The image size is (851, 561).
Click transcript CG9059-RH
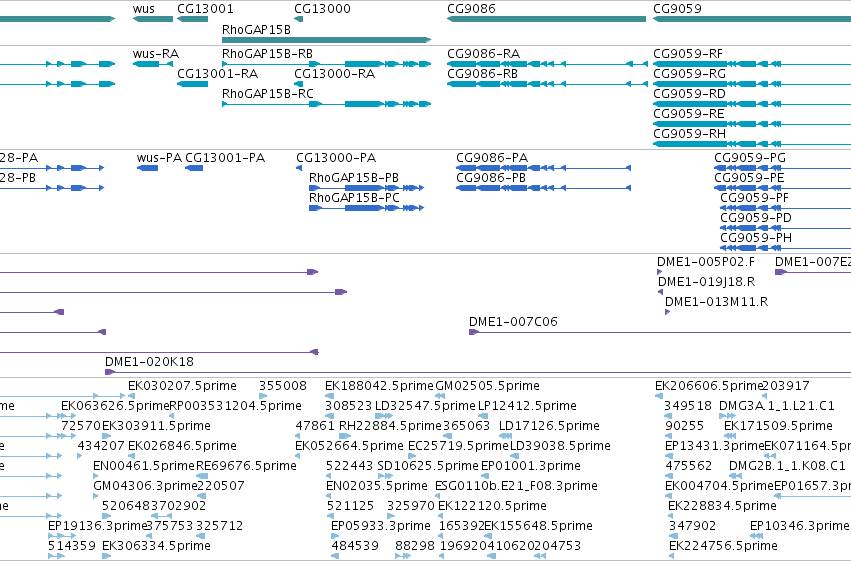pyautogui.click(x=689, y=134)
